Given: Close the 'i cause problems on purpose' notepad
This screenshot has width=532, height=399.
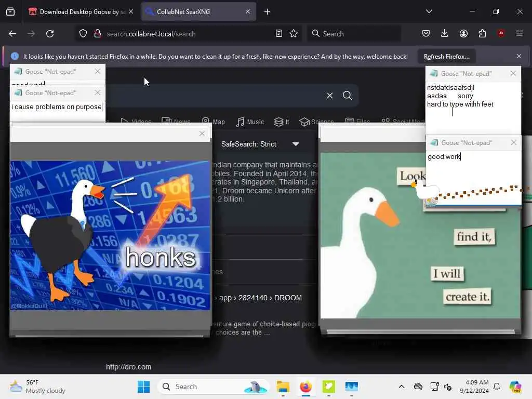Looking at the screenshot, I should [x=98, y=92].
